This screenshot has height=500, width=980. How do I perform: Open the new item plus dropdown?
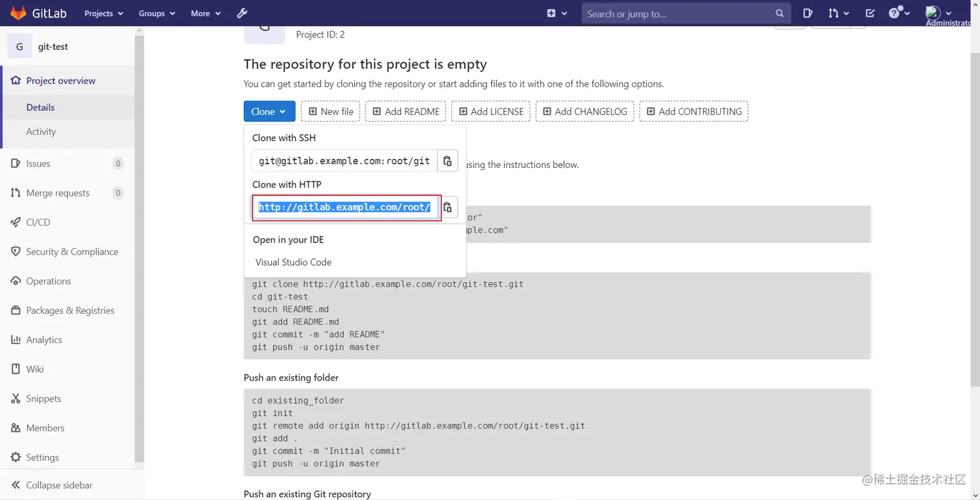pyautogui.click(x=557, y=13)
